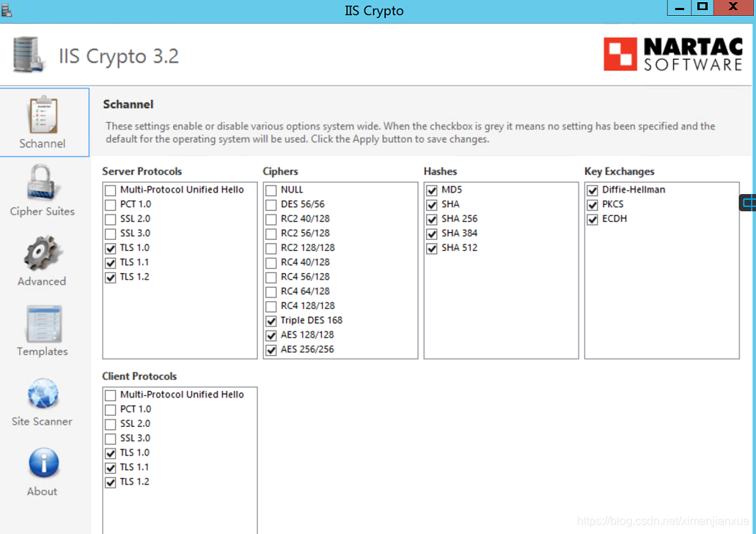Open the Templates icon
The width and height of the screenshot is (756, 534).
click(x=43, y=324)
